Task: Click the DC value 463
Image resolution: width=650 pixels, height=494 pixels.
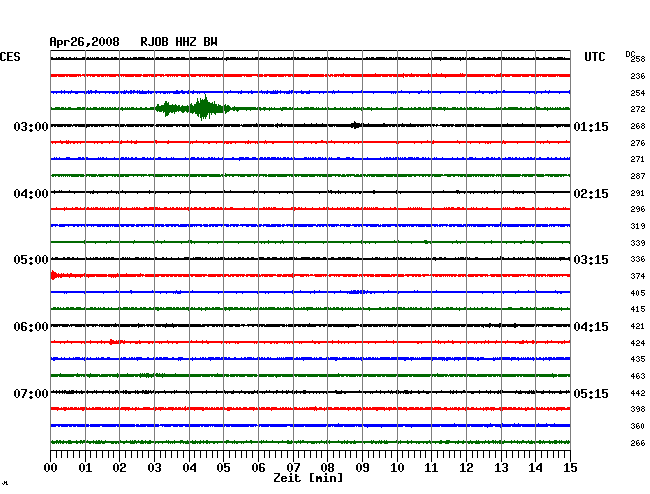Action: pos(638,376)
